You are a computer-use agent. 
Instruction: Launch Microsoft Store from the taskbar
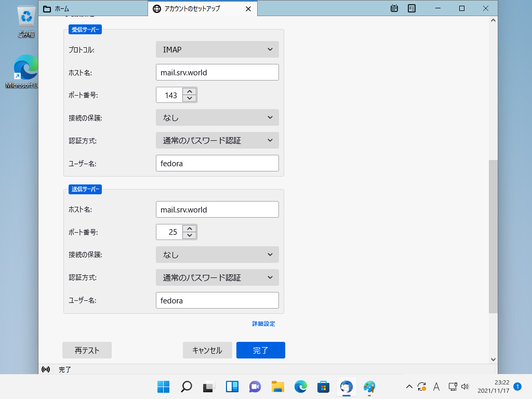coord(324,387)
